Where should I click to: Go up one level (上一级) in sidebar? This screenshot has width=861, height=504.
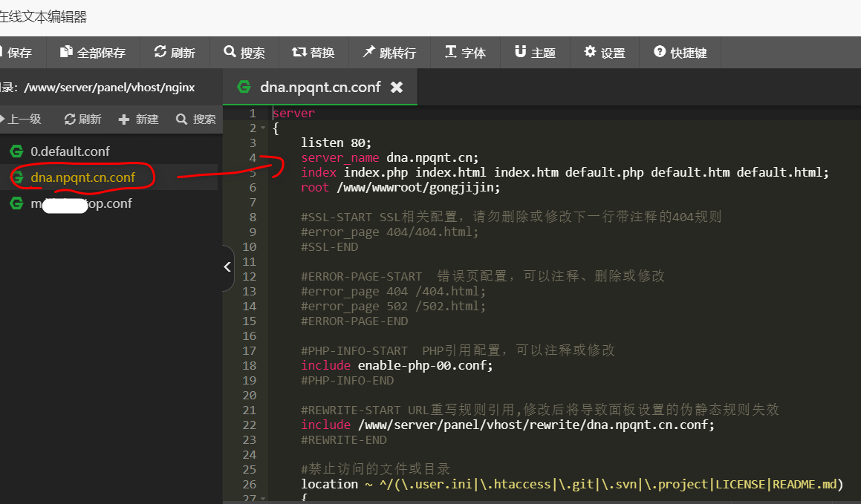click(21, 119)
